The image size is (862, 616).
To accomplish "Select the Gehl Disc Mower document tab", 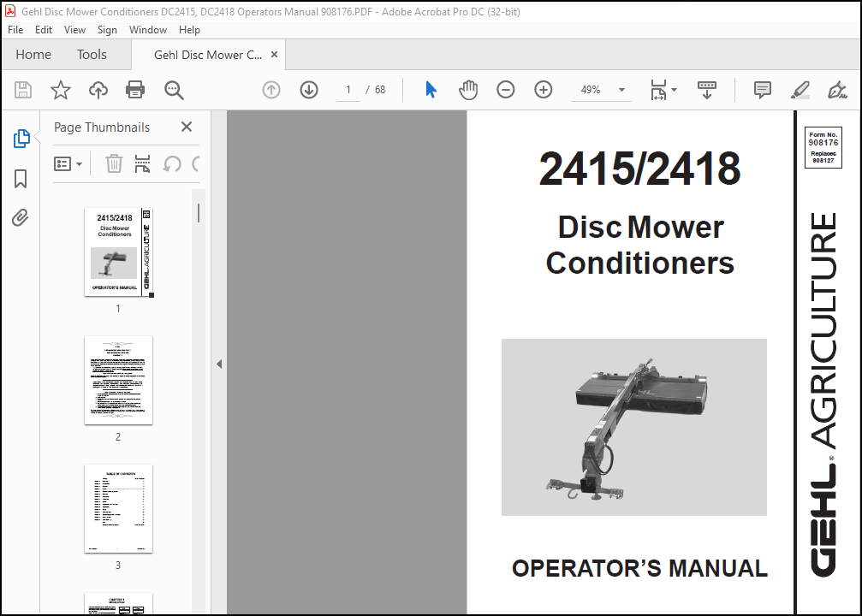I will click(x=208, y=55).
